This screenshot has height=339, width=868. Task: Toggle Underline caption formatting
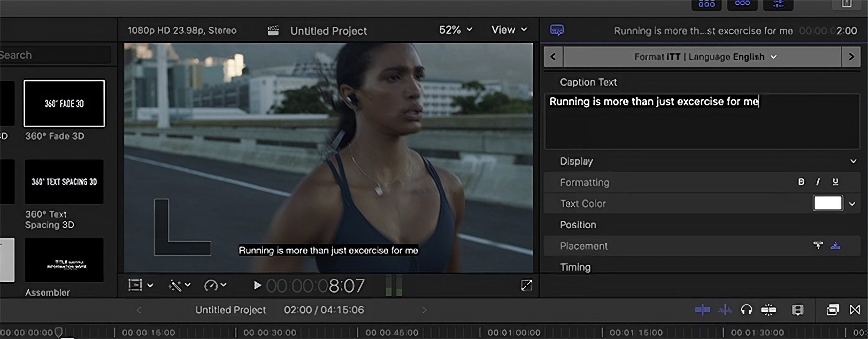point(835,182)
